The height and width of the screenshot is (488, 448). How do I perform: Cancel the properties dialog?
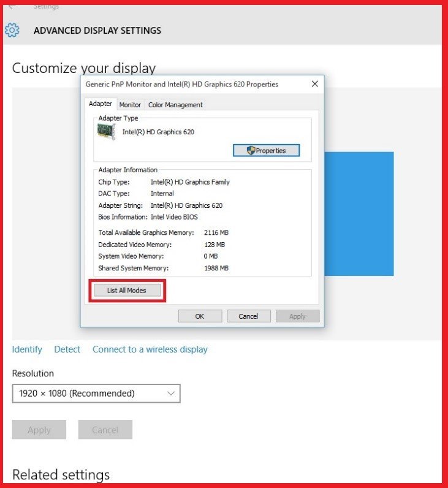click(249, 316)
